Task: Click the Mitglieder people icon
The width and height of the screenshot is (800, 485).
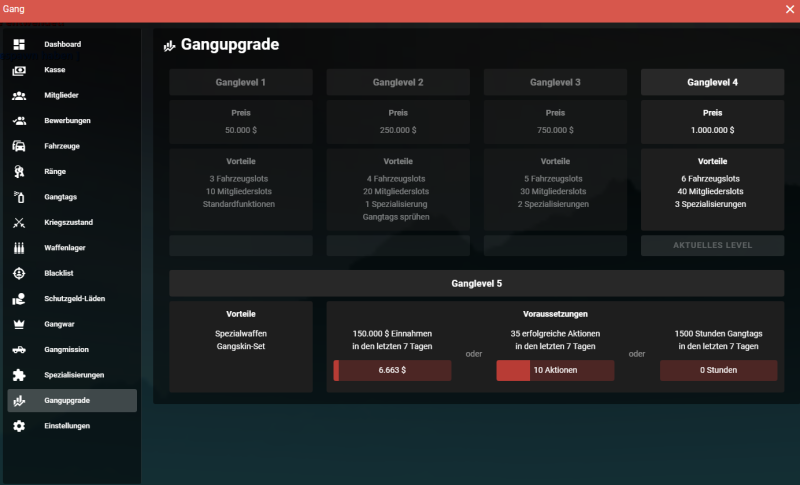Action: (x=19, y=95)
